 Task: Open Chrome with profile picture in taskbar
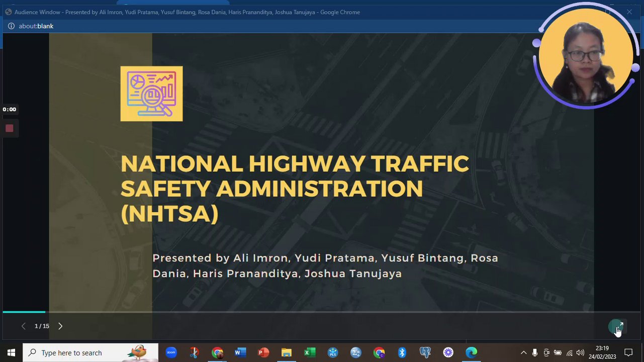(217, 352)
